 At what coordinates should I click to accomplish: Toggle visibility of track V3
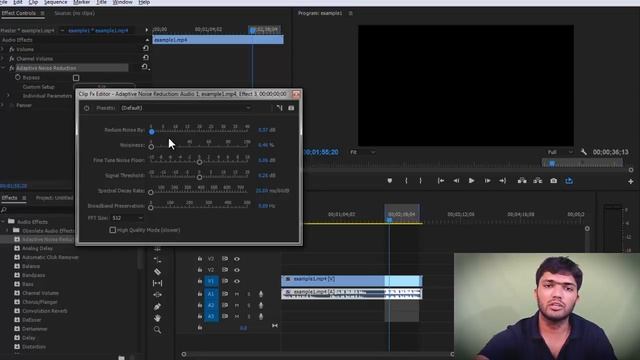(x=237, y=259)
